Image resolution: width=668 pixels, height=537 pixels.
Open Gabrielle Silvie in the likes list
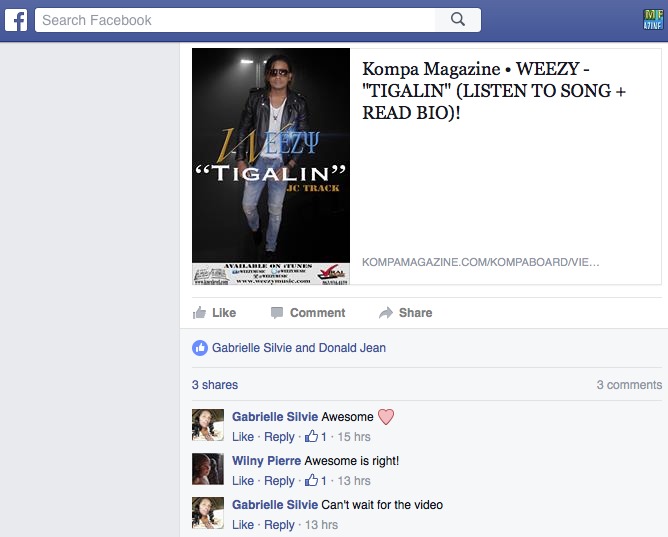pos(252,348)
